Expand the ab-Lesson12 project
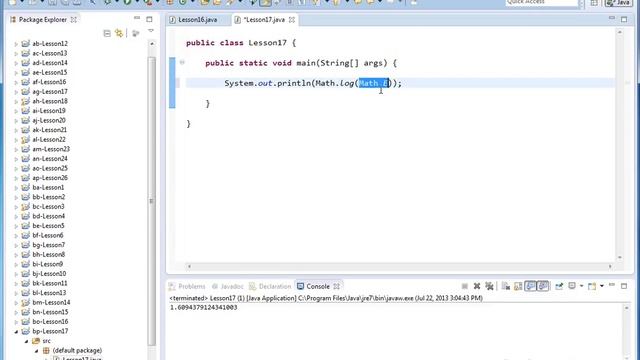 pos(16,44)
